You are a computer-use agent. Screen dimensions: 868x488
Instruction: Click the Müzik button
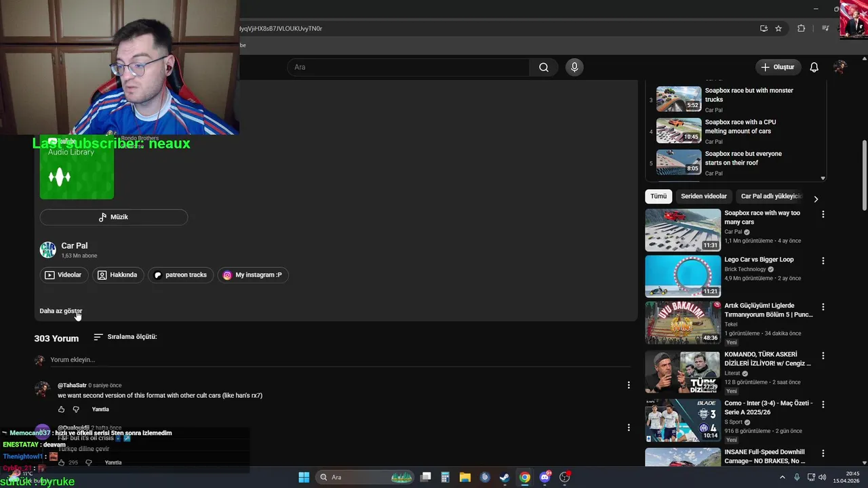point(114,217)
